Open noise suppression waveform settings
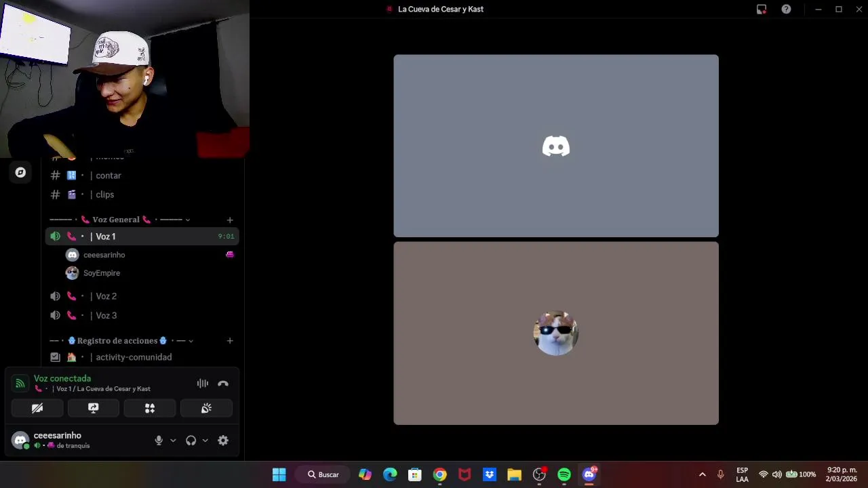Image resolution: width=868 pixels, height=488 pixels. click(x=203, y=384)
